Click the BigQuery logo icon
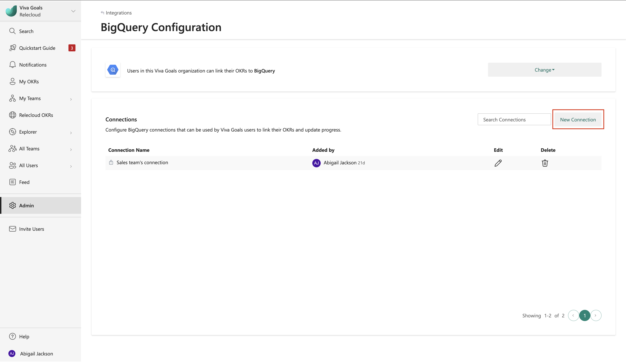Viewport: 626px width, 364px height. (113, 70)
